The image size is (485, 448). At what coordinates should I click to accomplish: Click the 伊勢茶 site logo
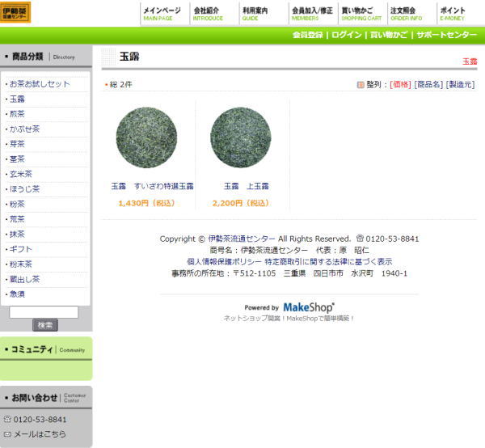[15, 13]
